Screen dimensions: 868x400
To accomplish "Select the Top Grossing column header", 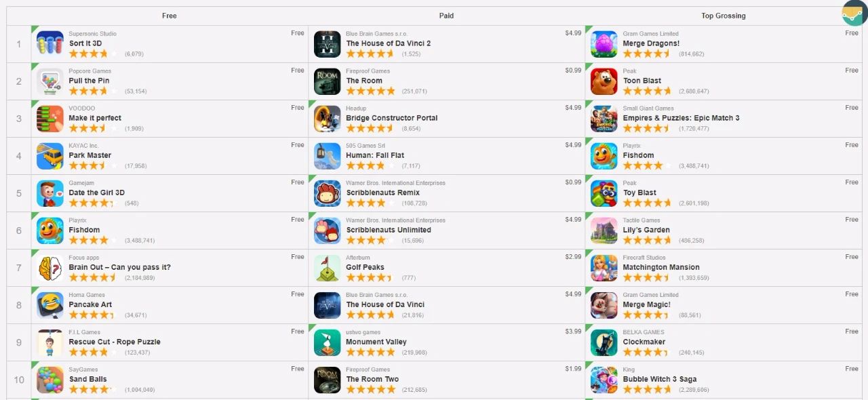I will pyautogui.click(x=724, y=16).
